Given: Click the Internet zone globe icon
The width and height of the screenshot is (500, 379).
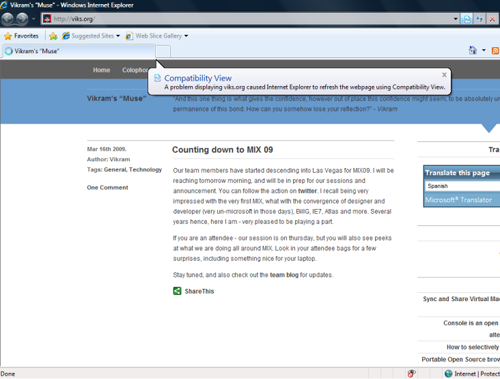Looking at the screenshot, I should [448, 374].
